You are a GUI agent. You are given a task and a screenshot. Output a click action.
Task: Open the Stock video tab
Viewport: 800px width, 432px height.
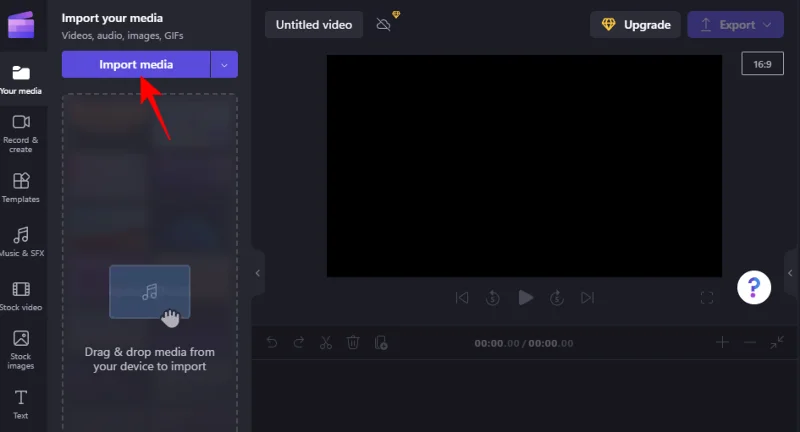point(21,296)
